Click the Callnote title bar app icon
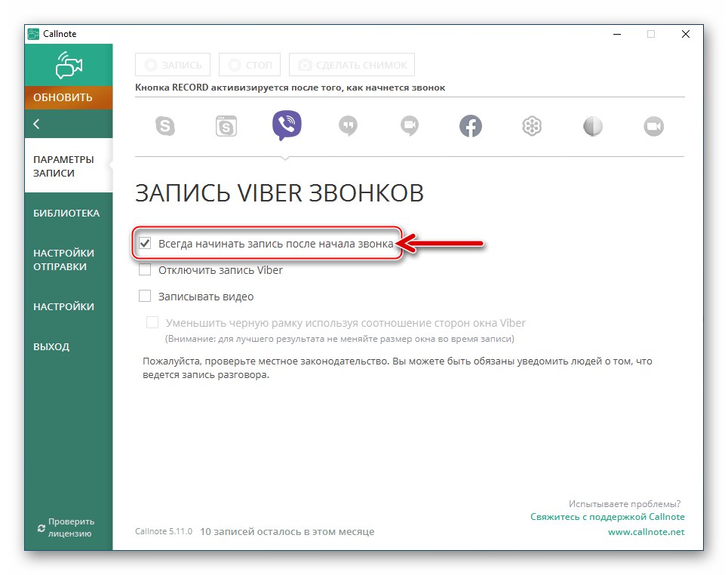The height and width of the screenshot is (575, 728). tap(33, 34)
